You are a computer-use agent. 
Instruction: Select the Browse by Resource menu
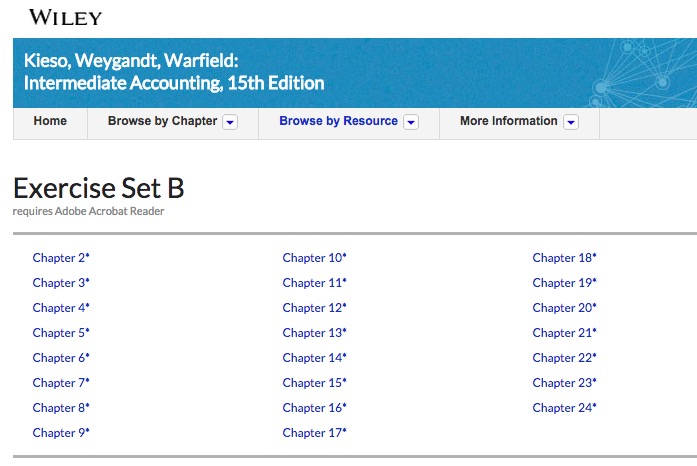[338, 121]
